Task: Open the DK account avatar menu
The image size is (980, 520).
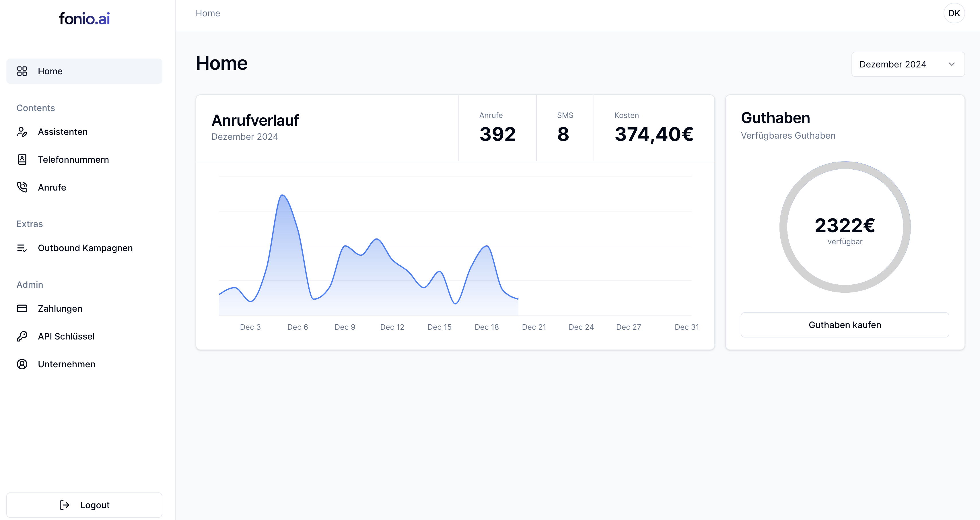Action: click(x=954, y=13)
